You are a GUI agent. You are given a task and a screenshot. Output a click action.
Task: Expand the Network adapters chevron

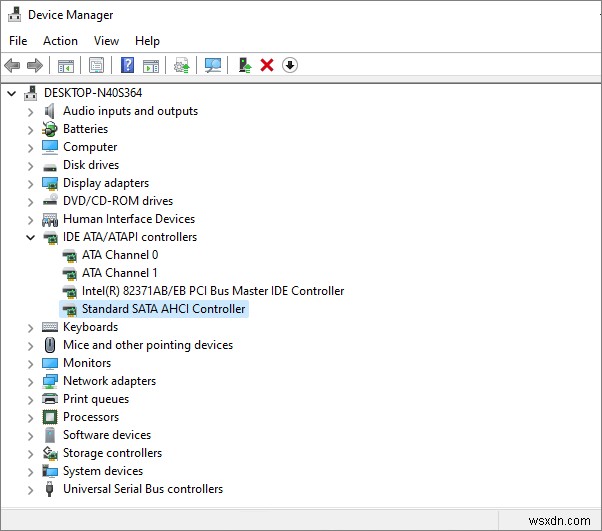pos(30,382)
